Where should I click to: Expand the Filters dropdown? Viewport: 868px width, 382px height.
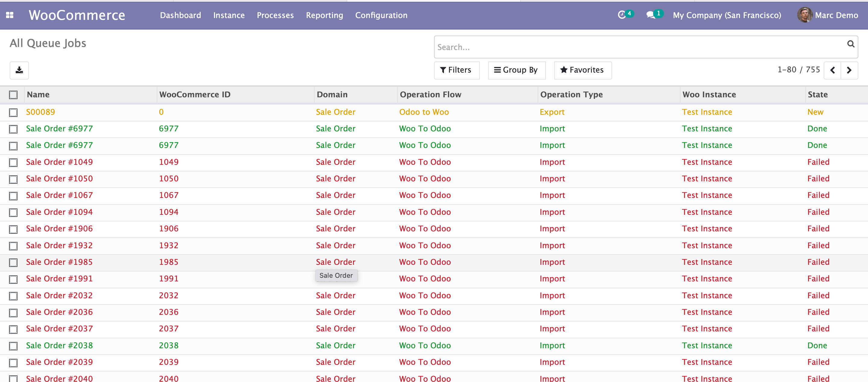pyautogui.click(x=456, y=70)
